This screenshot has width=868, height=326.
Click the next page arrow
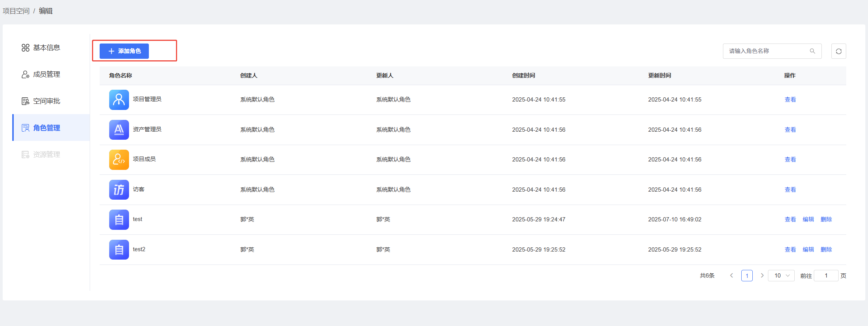[x=762, y=276]
